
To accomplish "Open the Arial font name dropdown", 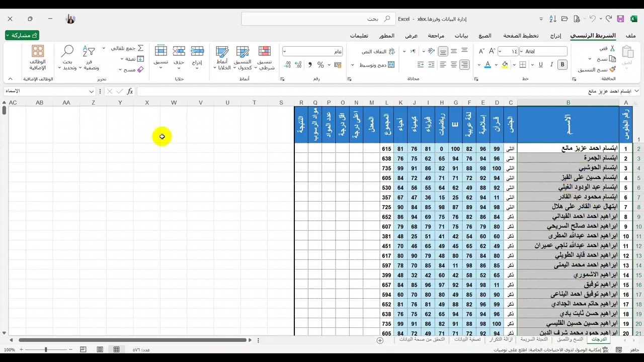I will point(521,51).
